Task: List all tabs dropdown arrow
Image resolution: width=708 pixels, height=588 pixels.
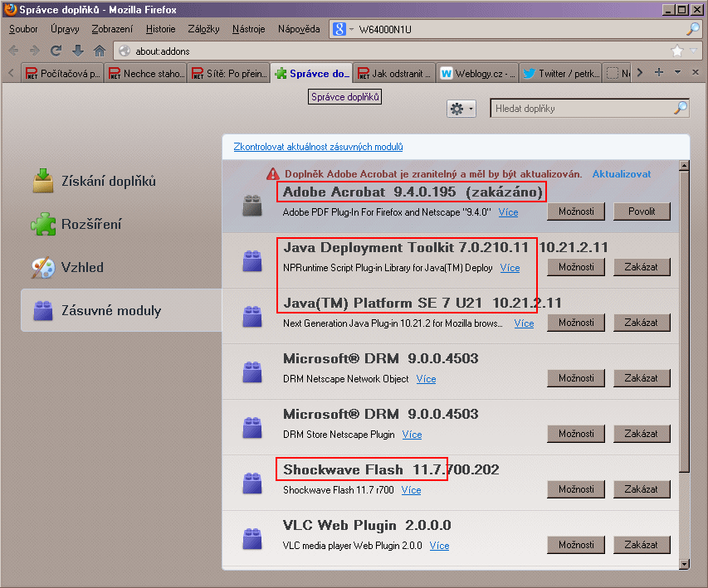Action: click(x=677, y=73)
